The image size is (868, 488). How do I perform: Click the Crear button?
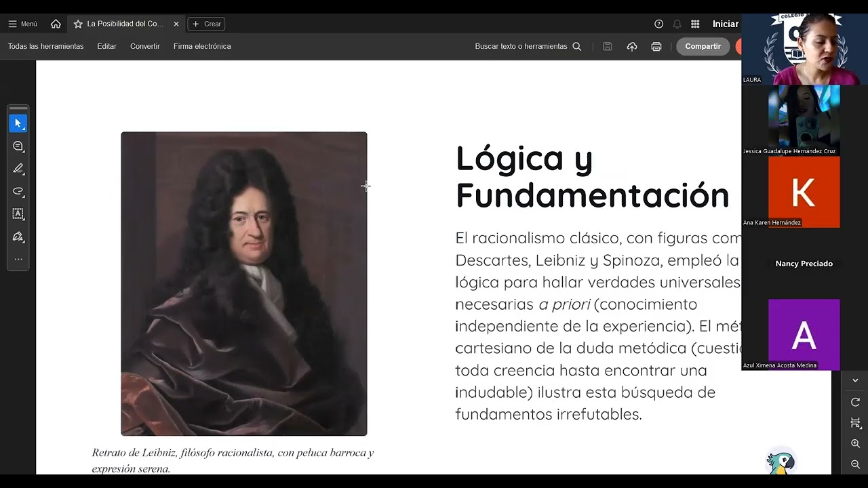(x=207, y=24)
